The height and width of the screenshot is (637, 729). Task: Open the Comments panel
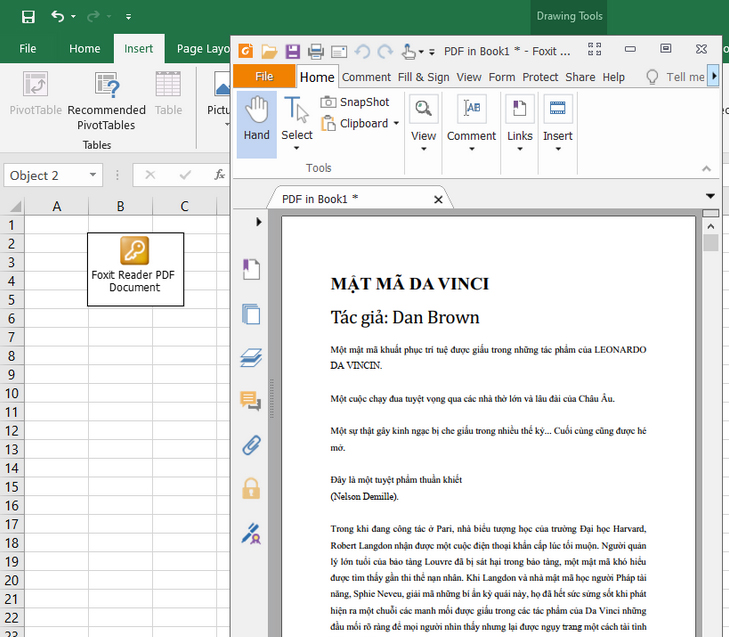[251, 401]
